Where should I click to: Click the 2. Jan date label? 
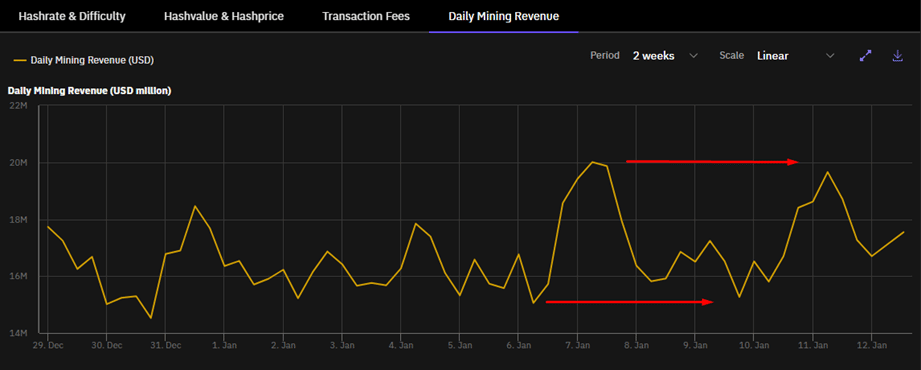283,345
